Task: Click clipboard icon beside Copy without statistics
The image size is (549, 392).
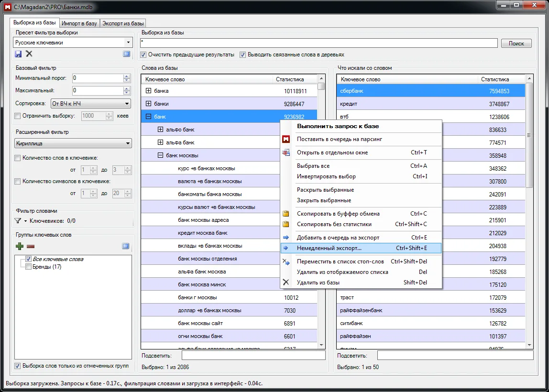Action: coord(286,224)
